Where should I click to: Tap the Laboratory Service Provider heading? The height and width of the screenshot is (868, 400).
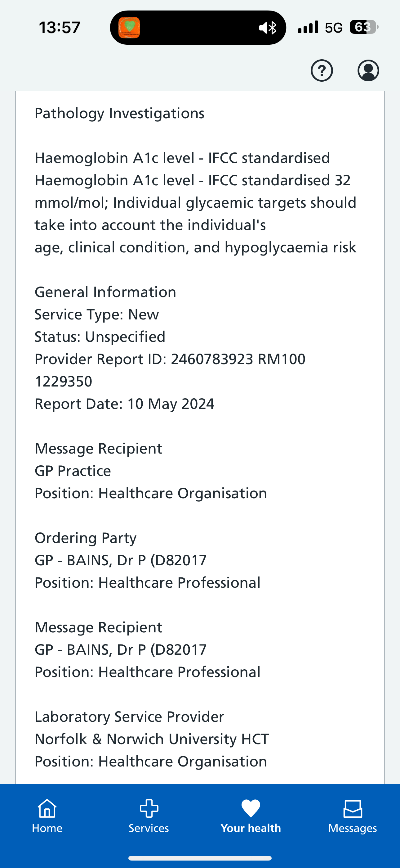coord(129,717)
